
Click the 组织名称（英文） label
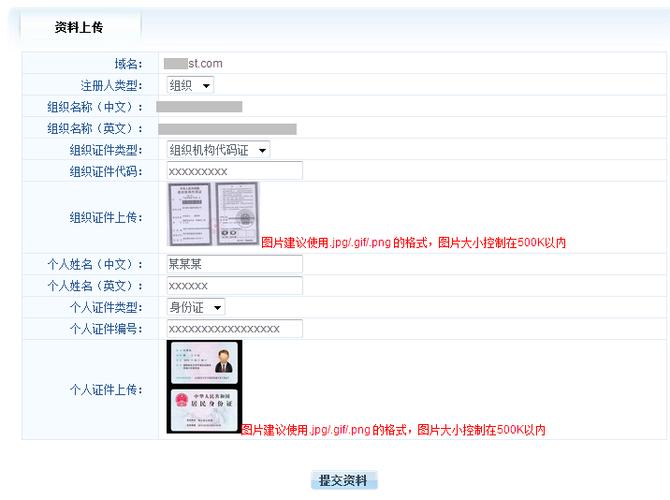tap(95, 128)
